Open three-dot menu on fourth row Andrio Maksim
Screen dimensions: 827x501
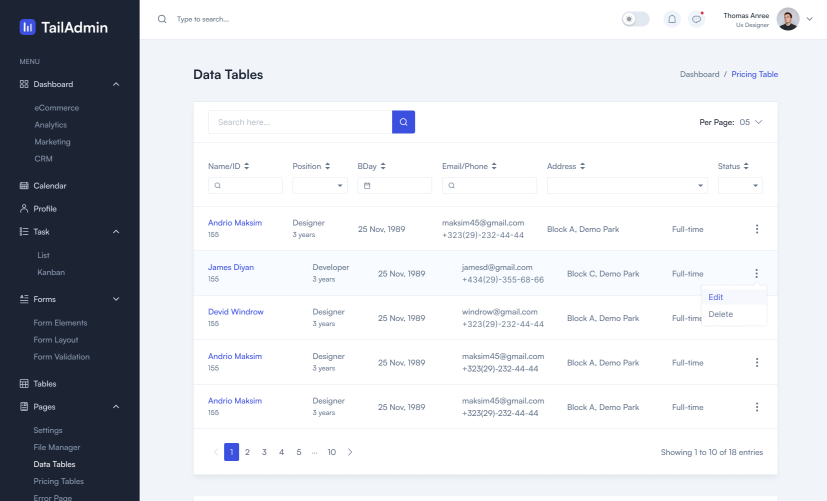(x=757, y=362)
